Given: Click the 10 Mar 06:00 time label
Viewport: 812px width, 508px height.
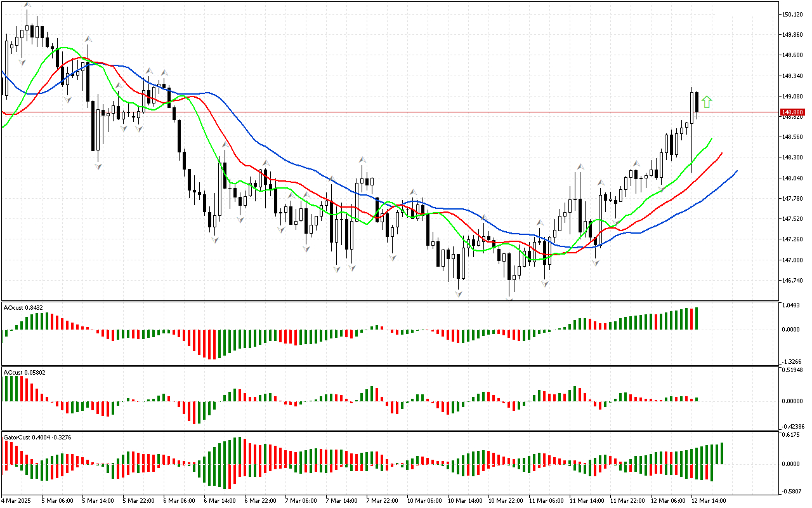Looking at the screenshot, I should [x=424, y=500].
